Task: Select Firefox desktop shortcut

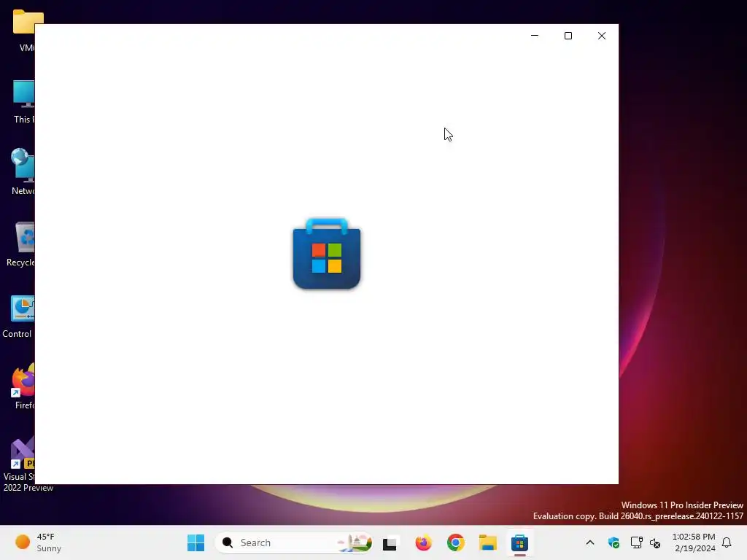Action: [x=24, y=386]
